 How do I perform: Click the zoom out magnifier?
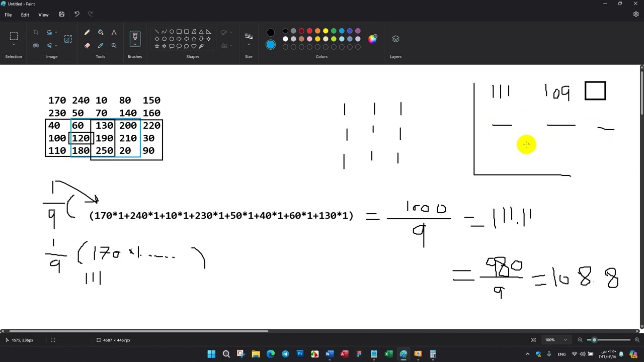pyautogui.click(x=580, y=340)
